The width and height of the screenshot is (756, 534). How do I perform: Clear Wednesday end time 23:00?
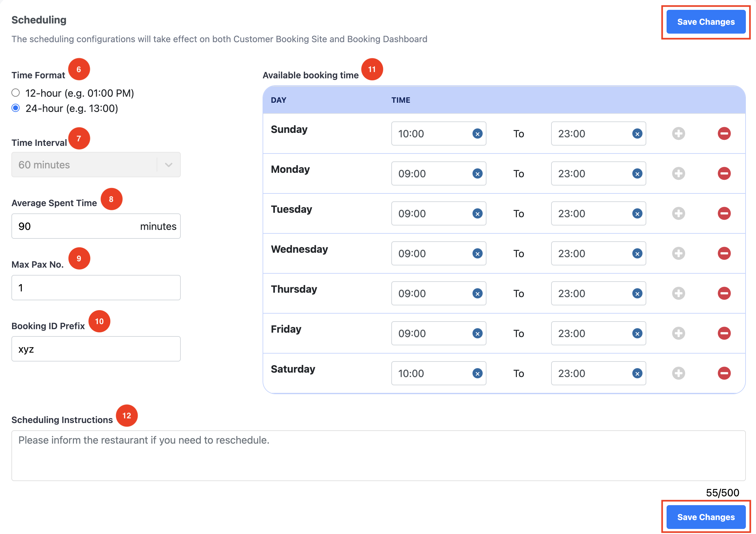point(637,253)
